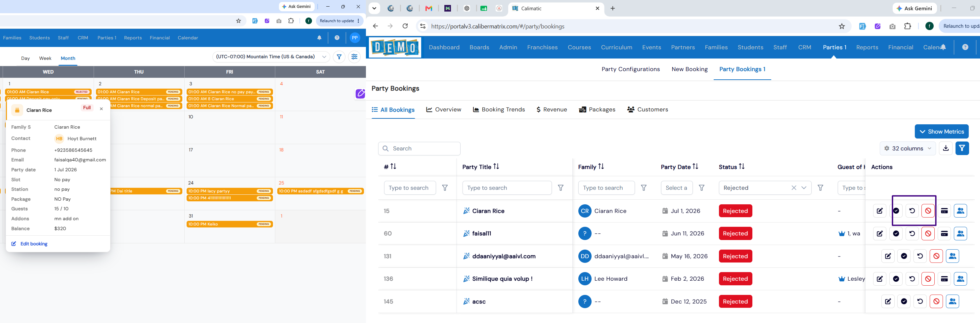980x323 pixels.
Task: Reload the Party Bookings page
Action: [x=405, y=26]
